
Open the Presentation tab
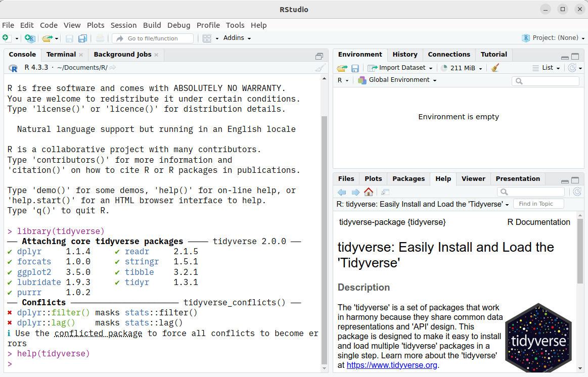pos(518,179)
